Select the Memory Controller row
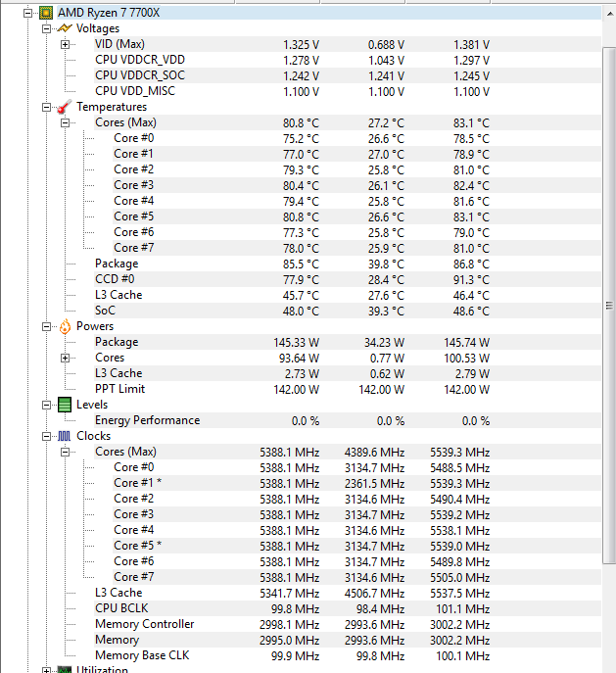616x673 pixels. click(x=348, y=624)
